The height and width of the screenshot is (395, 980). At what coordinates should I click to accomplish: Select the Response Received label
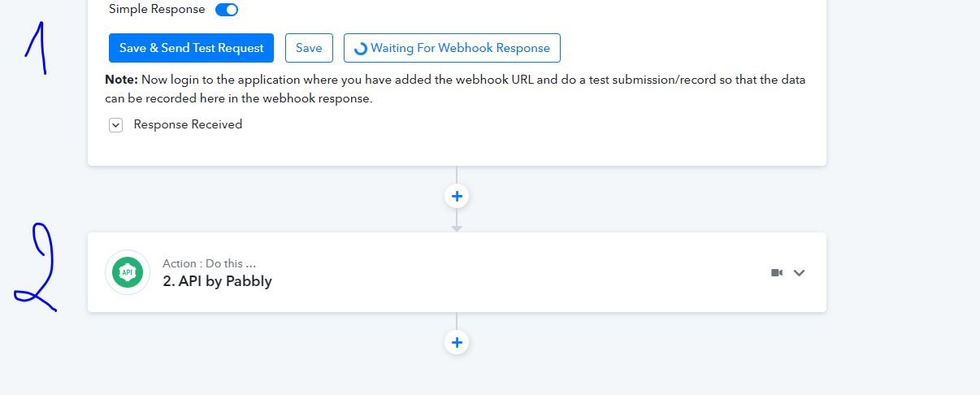click(188, 124)
